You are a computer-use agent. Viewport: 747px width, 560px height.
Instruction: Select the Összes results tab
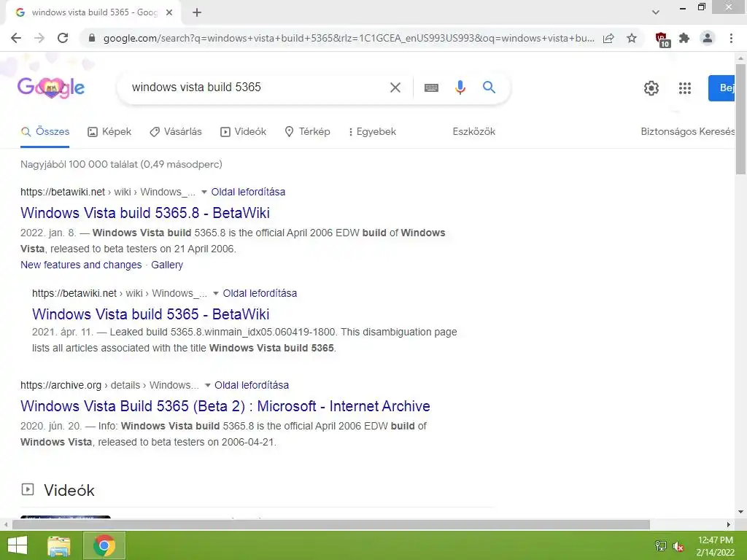click(45, 131)
